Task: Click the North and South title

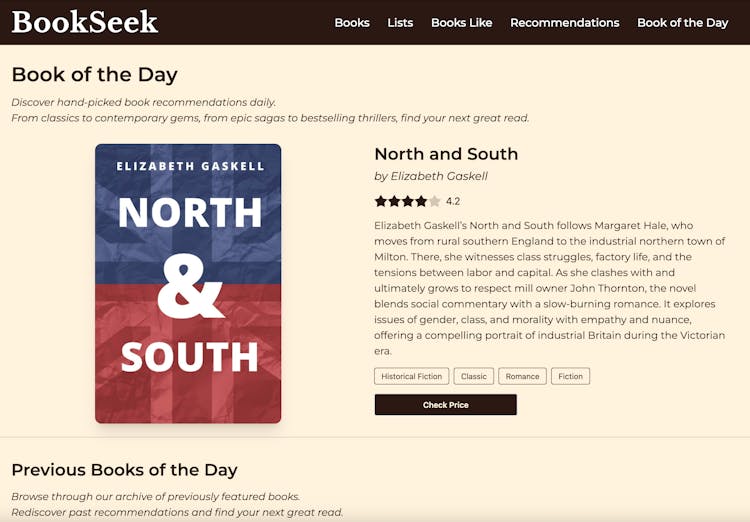Action: click(446, 154)
